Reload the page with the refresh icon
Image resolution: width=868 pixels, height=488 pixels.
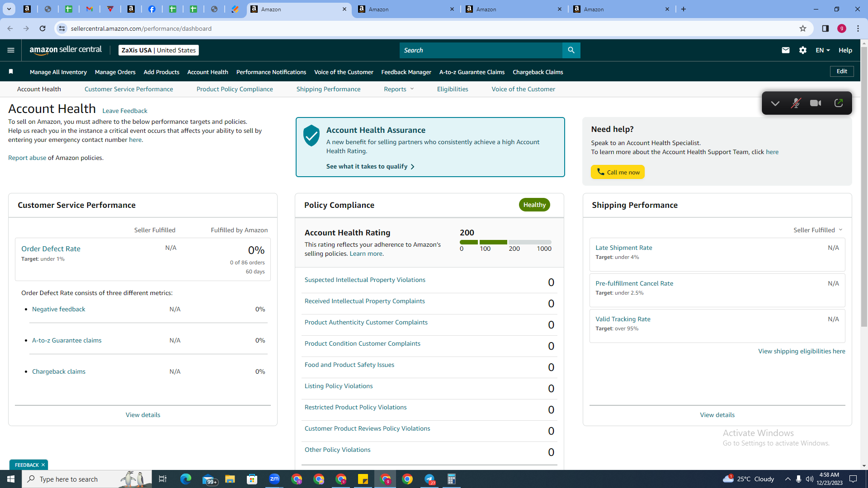(42, 28)
